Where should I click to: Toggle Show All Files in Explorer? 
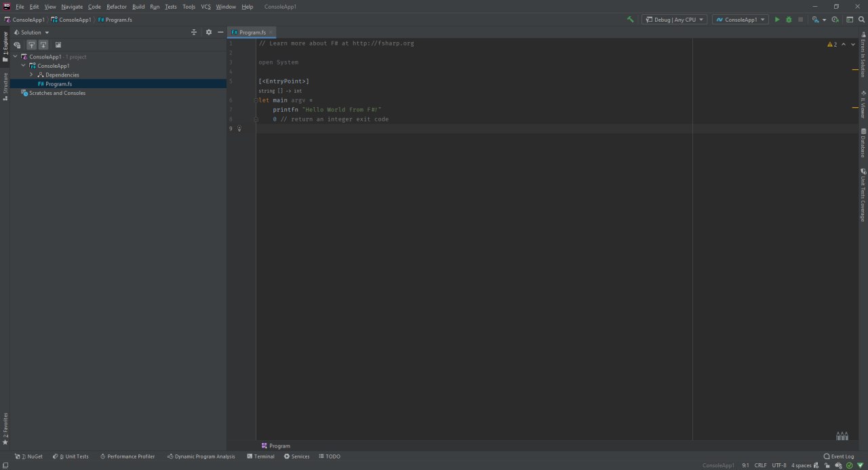point(18,45)
